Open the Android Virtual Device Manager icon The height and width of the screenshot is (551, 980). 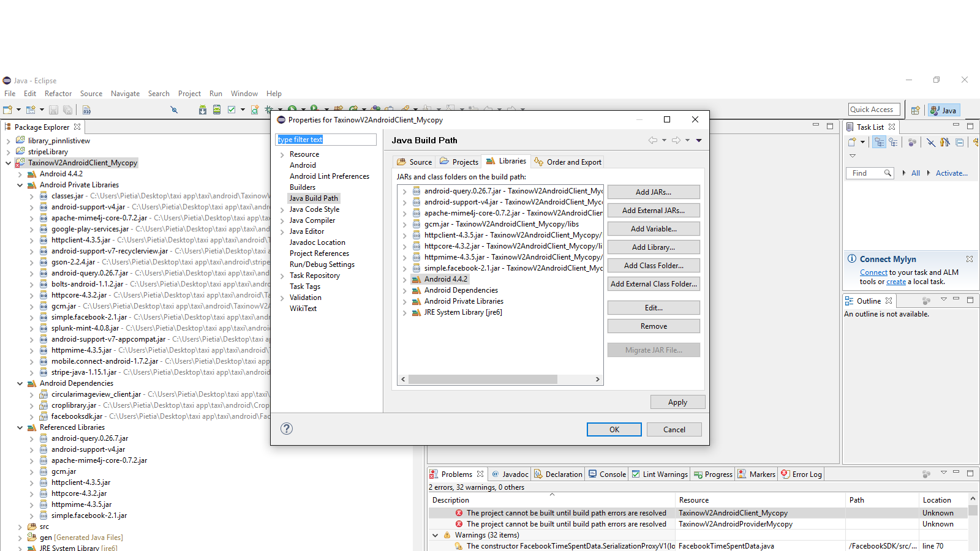click(x=217, y=110)
